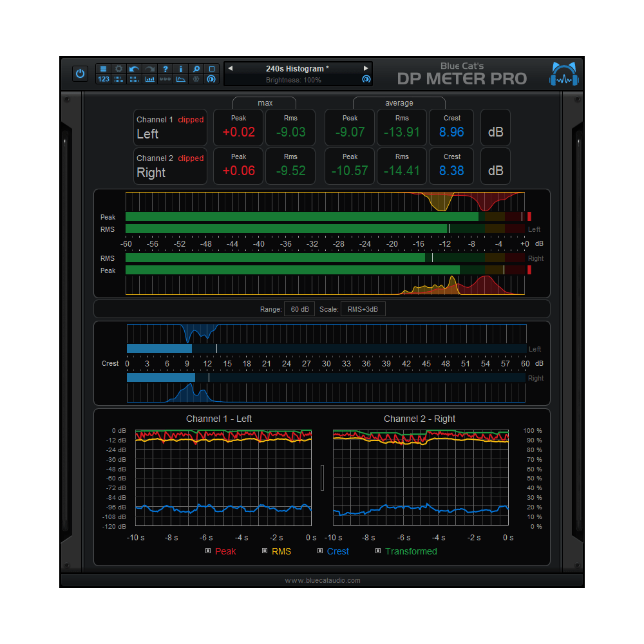The image size is (644, 644).
Task: Select the zoom magnifier icon
Action: (x=196, y=70)
